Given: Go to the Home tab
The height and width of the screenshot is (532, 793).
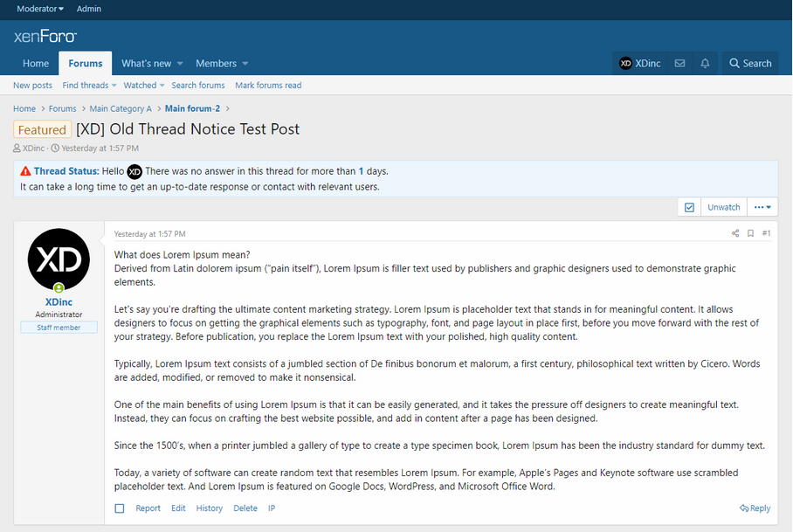Looking at the screenshot, I should [36, 63].
